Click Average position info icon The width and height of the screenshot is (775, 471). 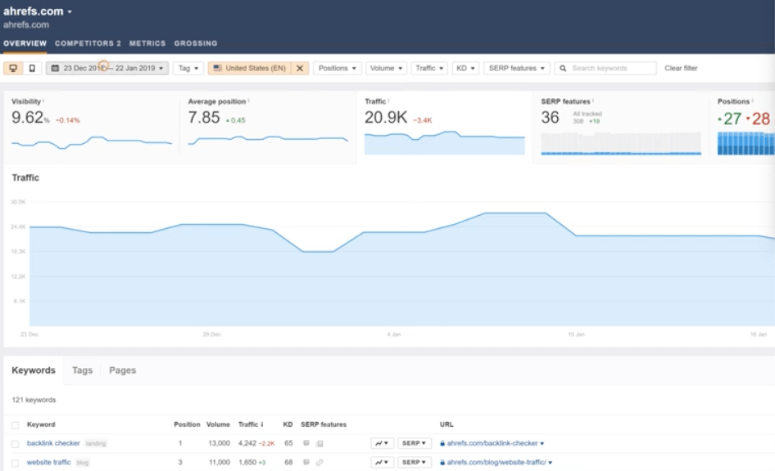pyautogui.click(x=249, y=100)
